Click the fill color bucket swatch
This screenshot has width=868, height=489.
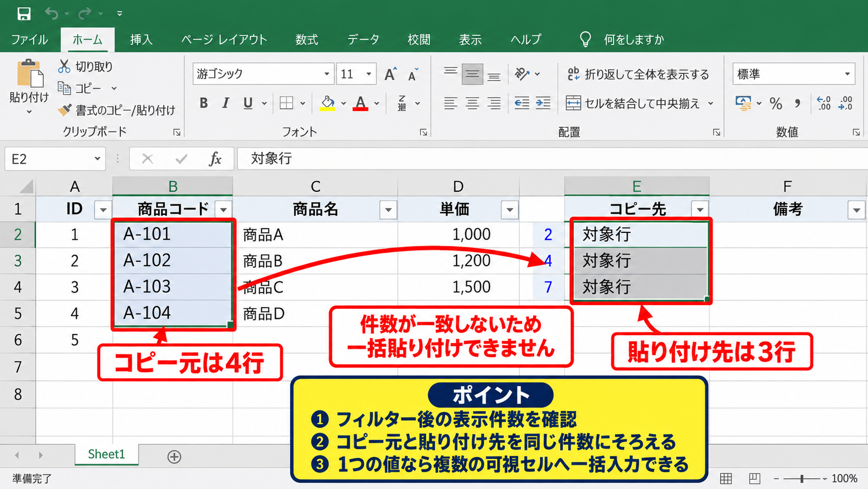coord(328,103)
